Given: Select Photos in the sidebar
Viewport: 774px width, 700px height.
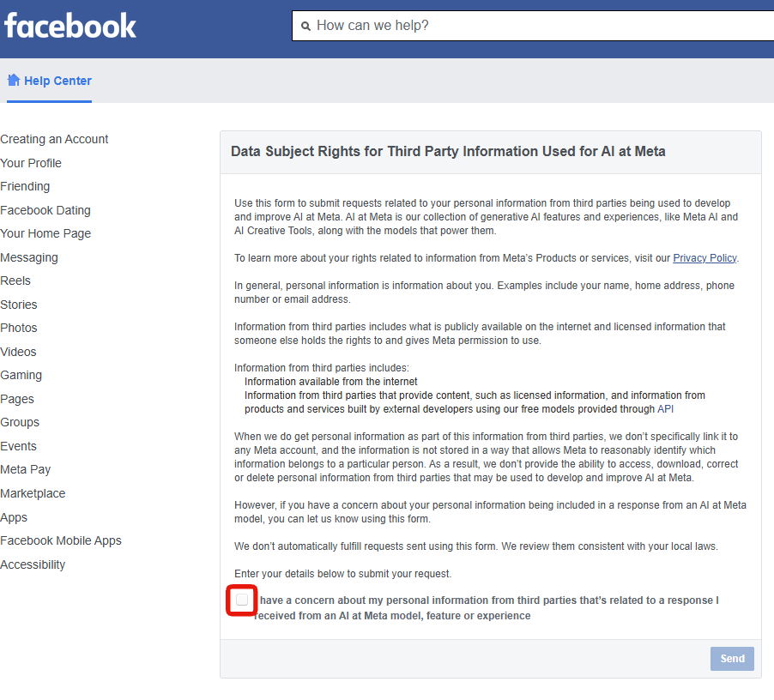Looking at the screenshot, I should (19, 328).
